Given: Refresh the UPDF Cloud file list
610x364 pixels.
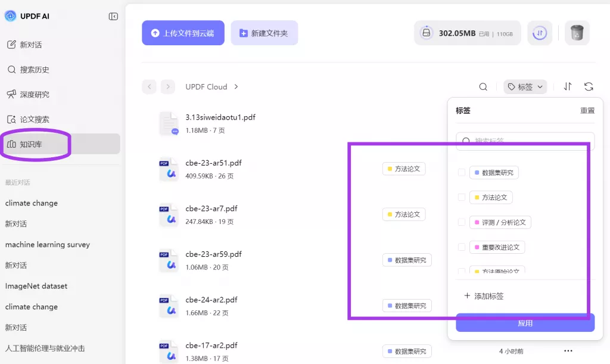Looking at the screenshot, I should pos(589,86).
